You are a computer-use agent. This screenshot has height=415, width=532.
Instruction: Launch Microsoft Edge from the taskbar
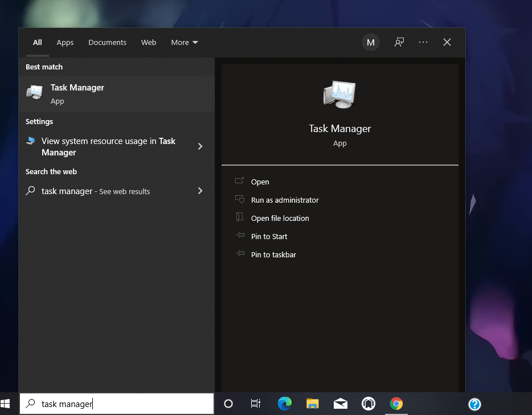coord(284,404)
